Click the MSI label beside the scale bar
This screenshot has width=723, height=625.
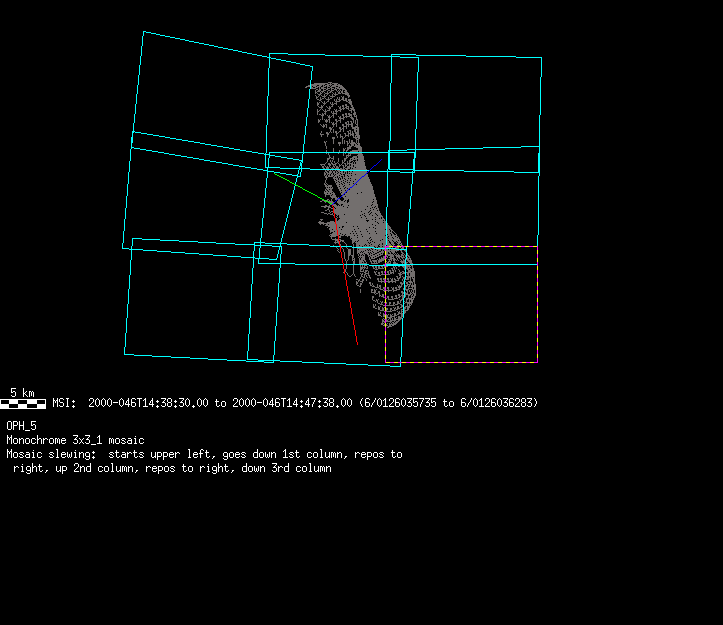pos(63,403)
